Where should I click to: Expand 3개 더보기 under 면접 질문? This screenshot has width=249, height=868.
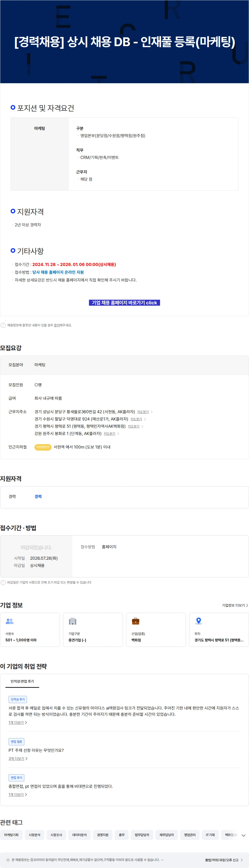[18, 759]
